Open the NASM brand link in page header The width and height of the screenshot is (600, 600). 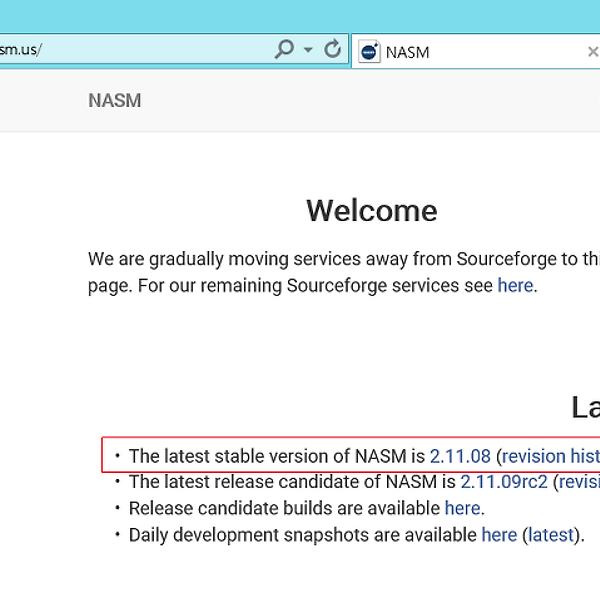tap(114, 100)
